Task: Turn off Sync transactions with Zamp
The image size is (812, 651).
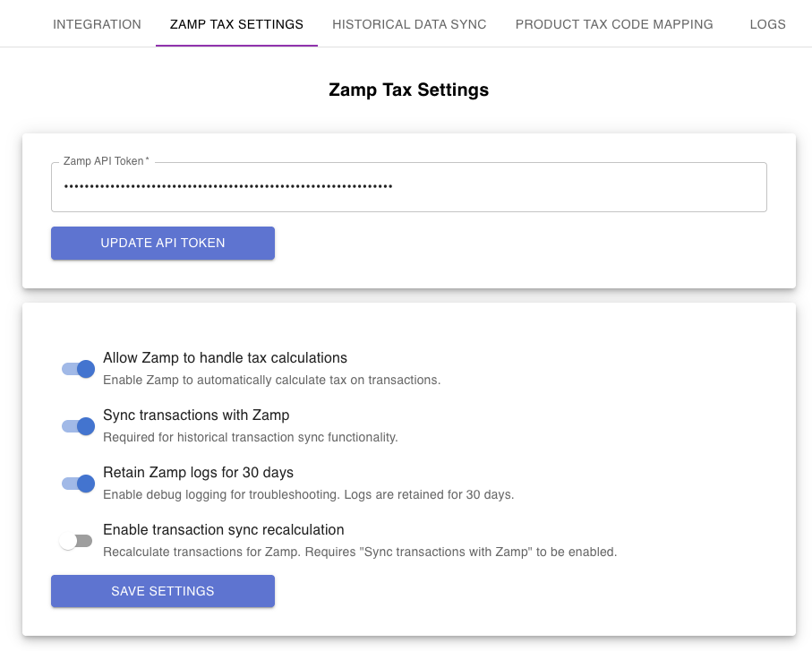Action: point(78,426)
